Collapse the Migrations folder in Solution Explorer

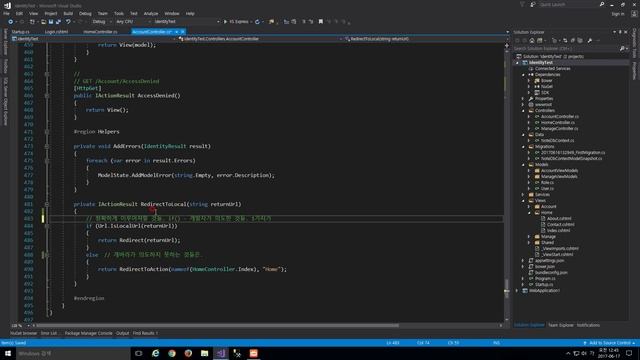[x=524, y=147]
